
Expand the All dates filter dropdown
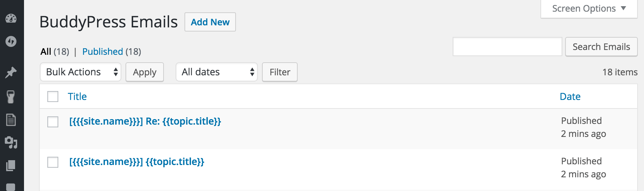[x=216, y=72]
